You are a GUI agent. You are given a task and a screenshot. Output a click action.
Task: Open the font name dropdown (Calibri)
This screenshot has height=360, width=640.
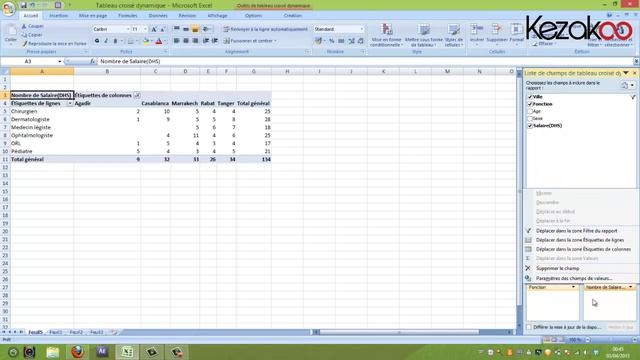(127, 29)
